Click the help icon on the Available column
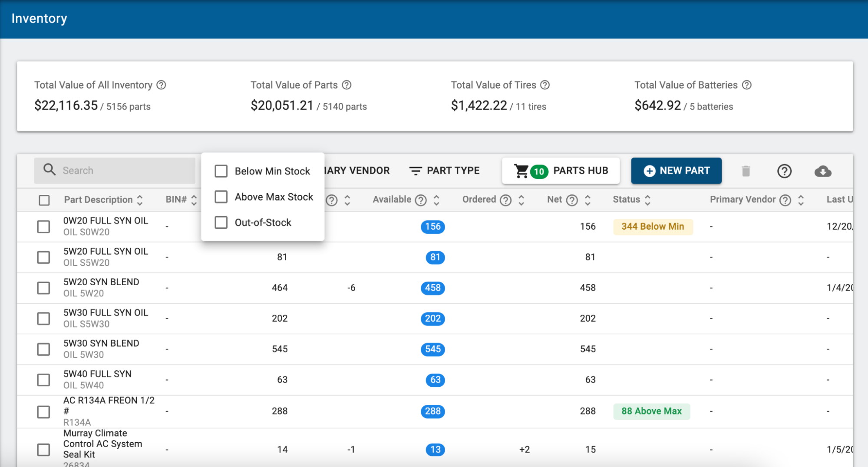Screen dimensions: 868x467 421,200
